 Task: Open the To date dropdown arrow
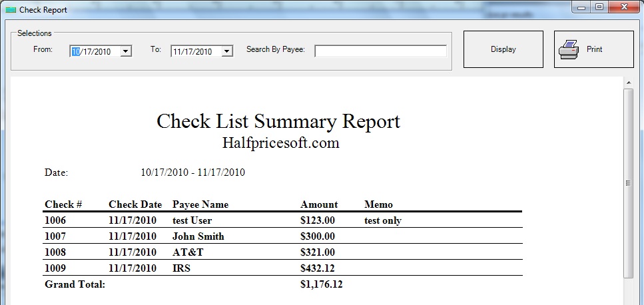[x=226, y=51]
